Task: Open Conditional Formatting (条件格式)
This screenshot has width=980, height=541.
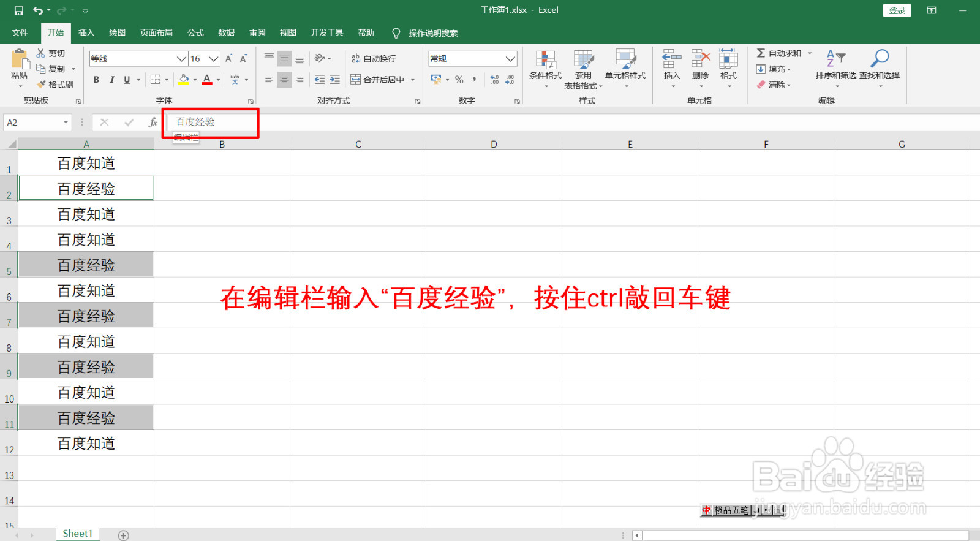Action: (x=545, y=67)
